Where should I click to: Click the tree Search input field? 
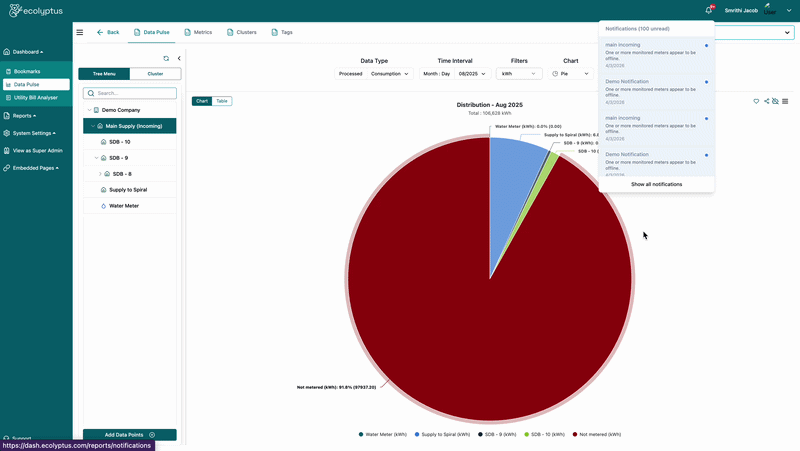(x=130, y=93)
